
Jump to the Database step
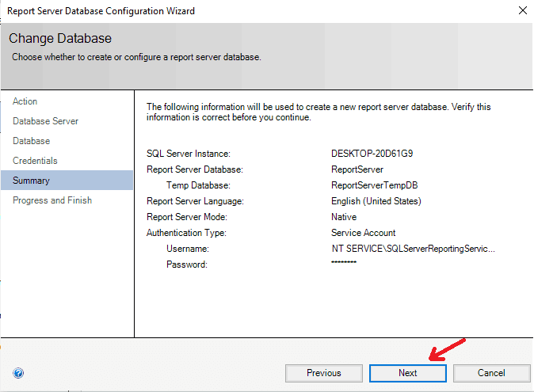tap(32, 141)
